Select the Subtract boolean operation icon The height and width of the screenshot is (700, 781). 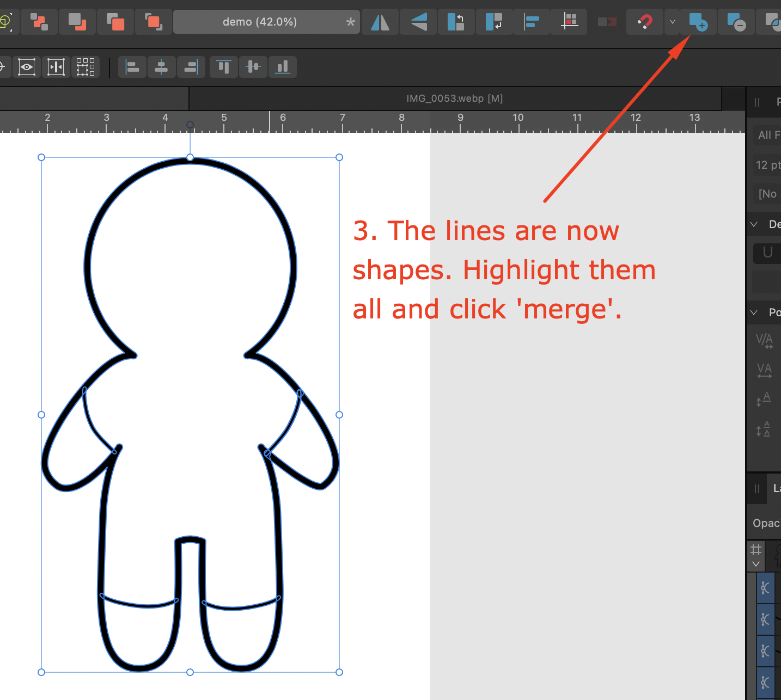point(736,22)
